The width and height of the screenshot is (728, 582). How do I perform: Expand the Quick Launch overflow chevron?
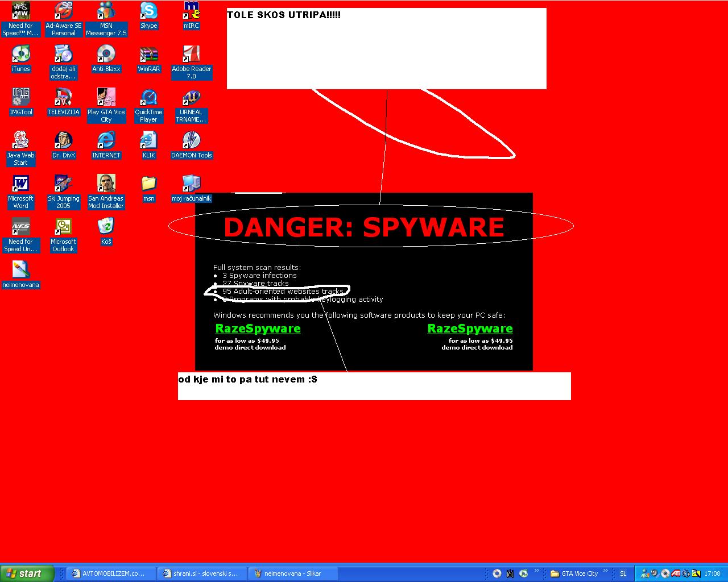point(536,571)
